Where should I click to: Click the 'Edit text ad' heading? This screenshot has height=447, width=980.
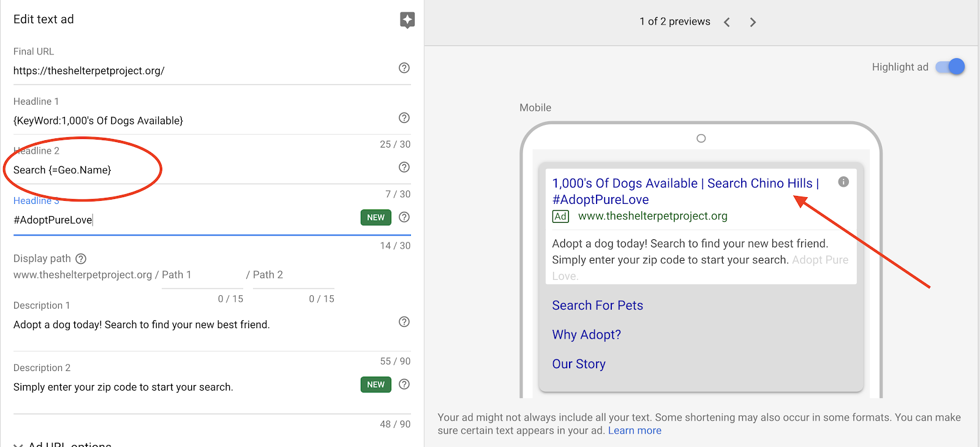[43, 19]
